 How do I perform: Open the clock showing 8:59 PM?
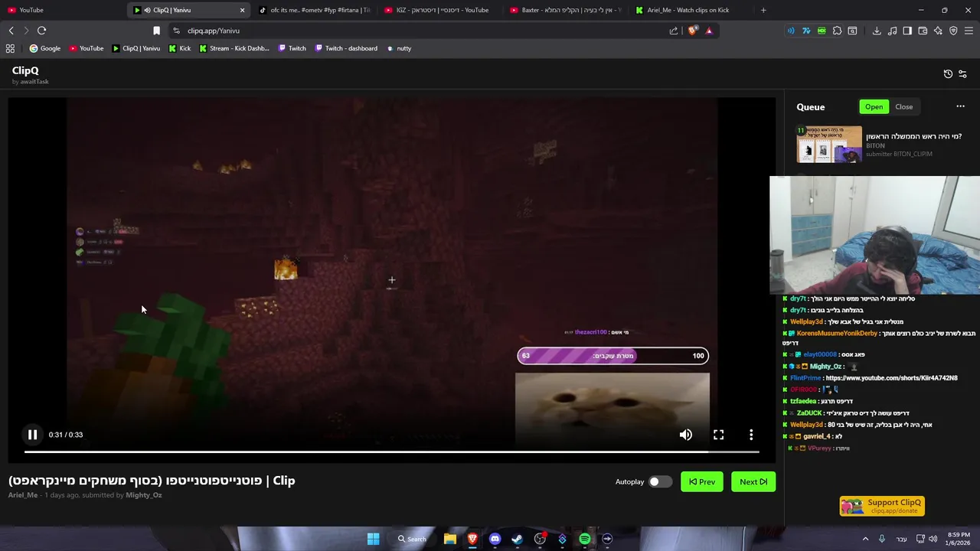pos(959,539)
